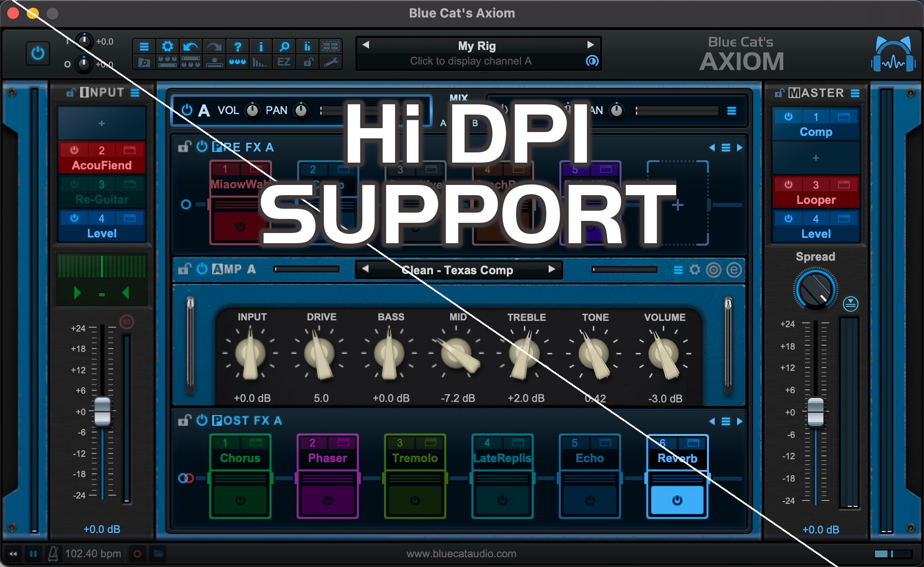This screenshot has width=924, height=567.
Task: Toggle the master Looper power button
Action: (789, 184)
